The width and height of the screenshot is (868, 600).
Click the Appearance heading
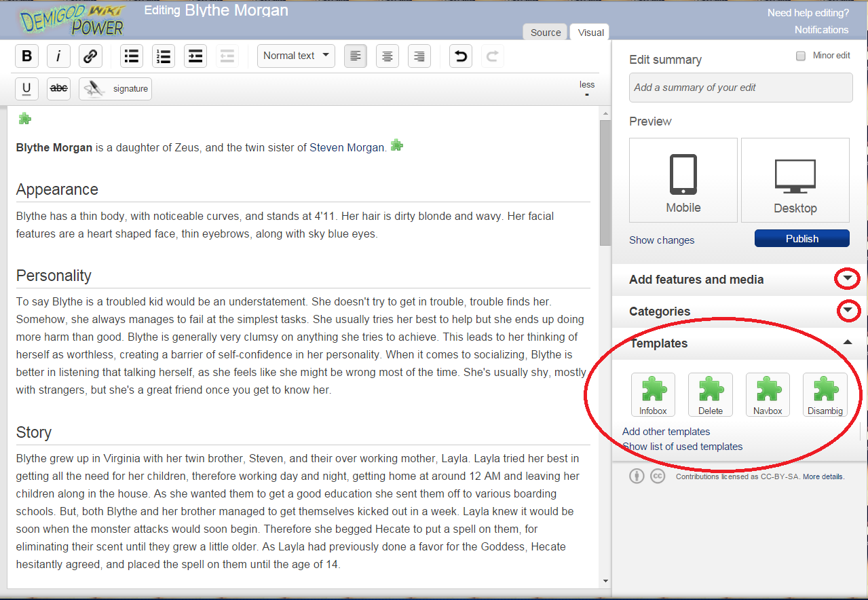57,189
